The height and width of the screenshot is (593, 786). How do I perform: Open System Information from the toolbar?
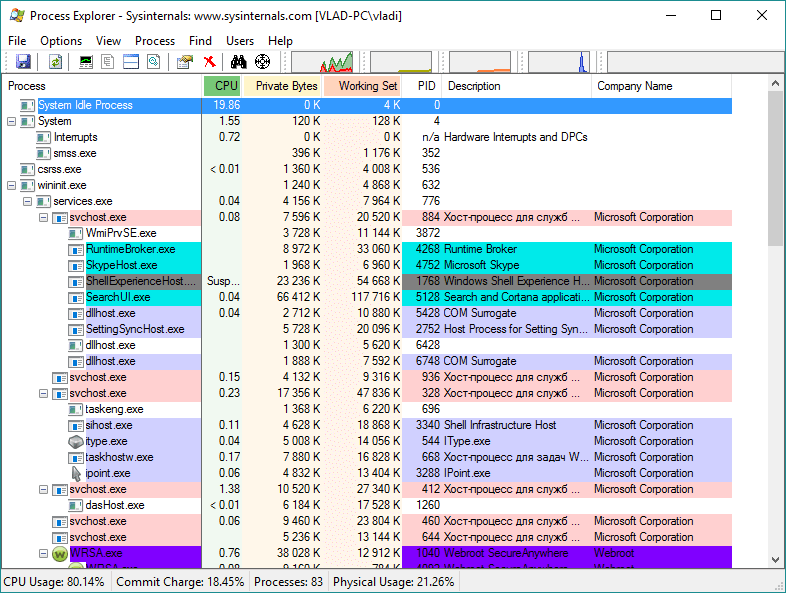(86, 62)
